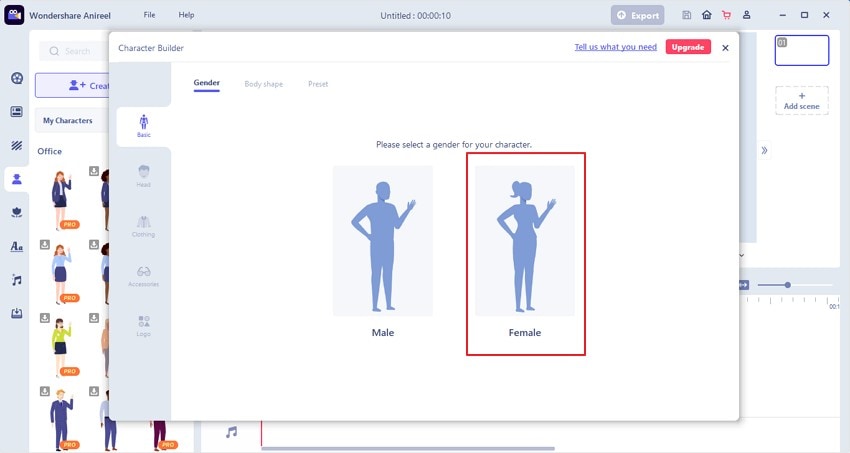The image size is (850, 453).
Task: Open the Help menu
Action: tap(186, 15)
